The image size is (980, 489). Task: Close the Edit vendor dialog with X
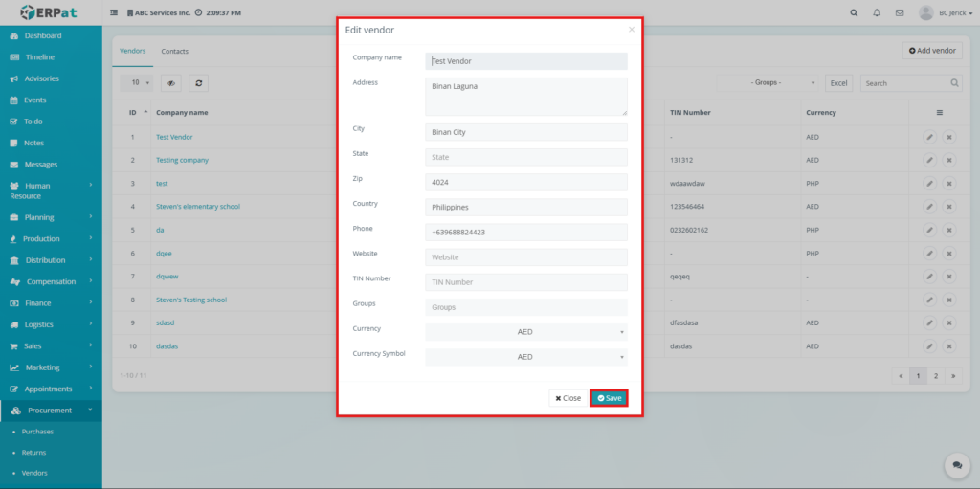[632, 30]
